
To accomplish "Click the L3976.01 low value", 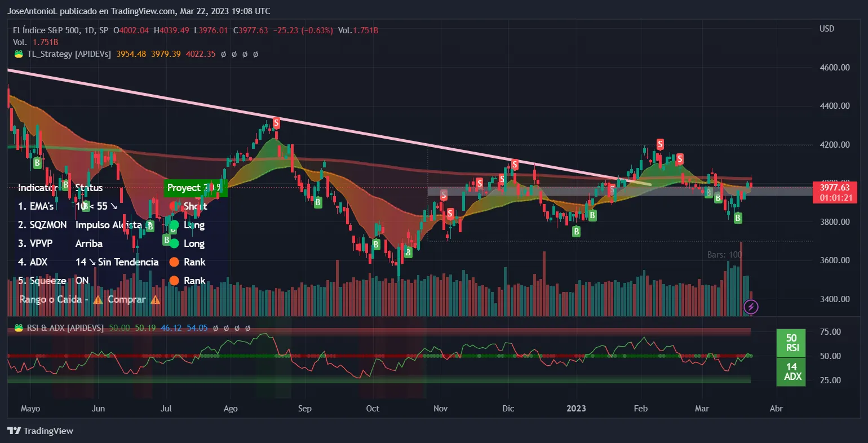I will 211,30.
